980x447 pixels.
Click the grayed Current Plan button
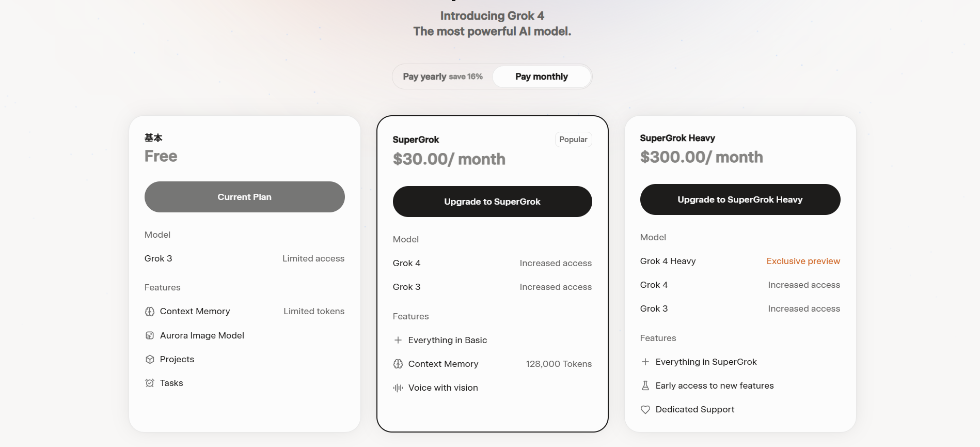244,197
